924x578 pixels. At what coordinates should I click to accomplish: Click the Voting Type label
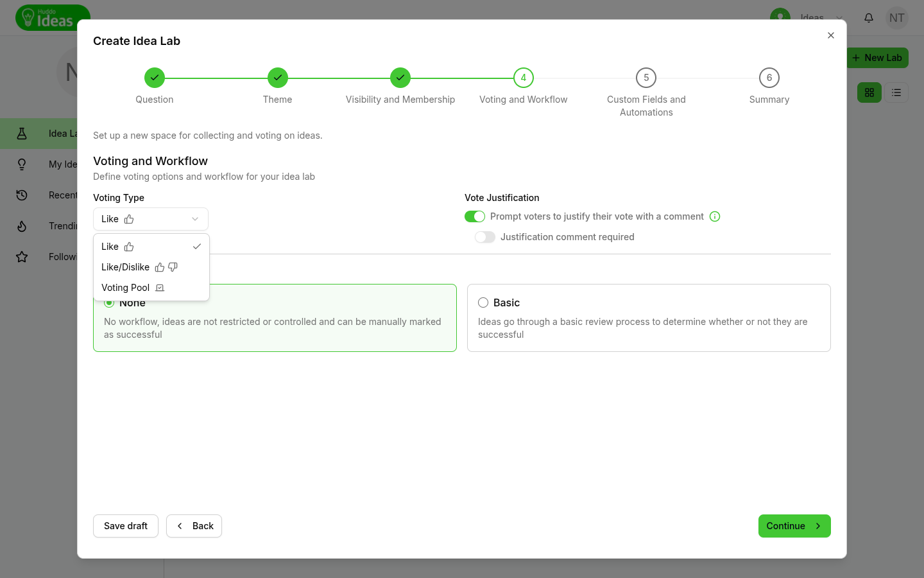119,198
